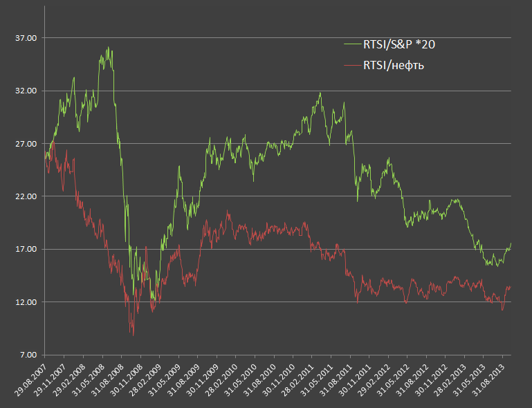The width and height of the screenshot is (532, 408).
Task: Click the 37.00 y-axis label
Action: pyautogui.click(x=25, y=38)
